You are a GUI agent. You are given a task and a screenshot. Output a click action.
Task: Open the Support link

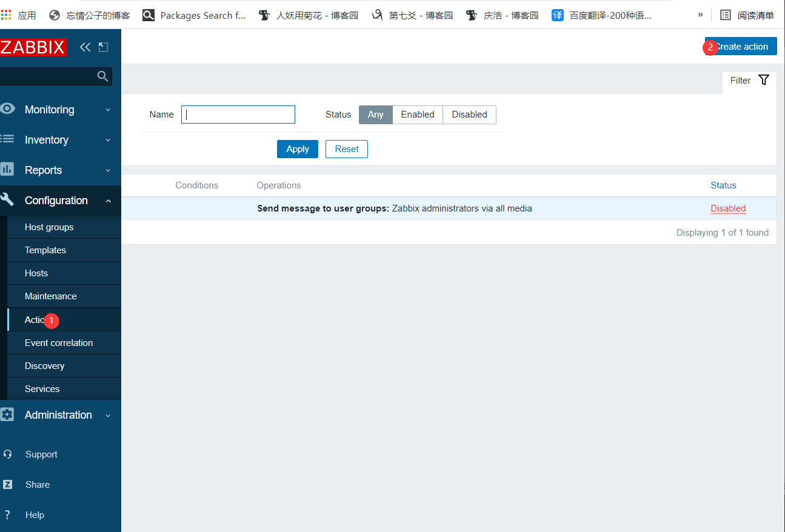coord(41,454)
